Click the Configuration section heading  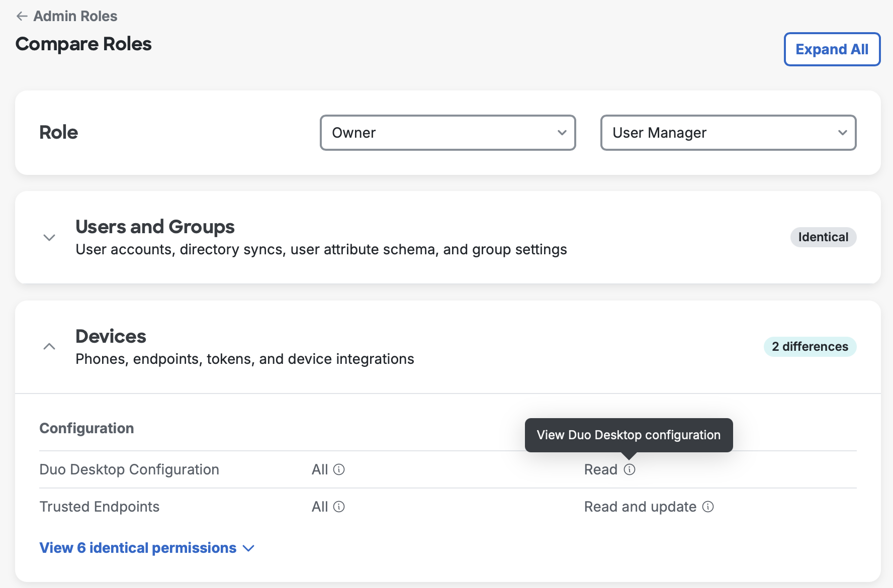(x=86, y=428)
